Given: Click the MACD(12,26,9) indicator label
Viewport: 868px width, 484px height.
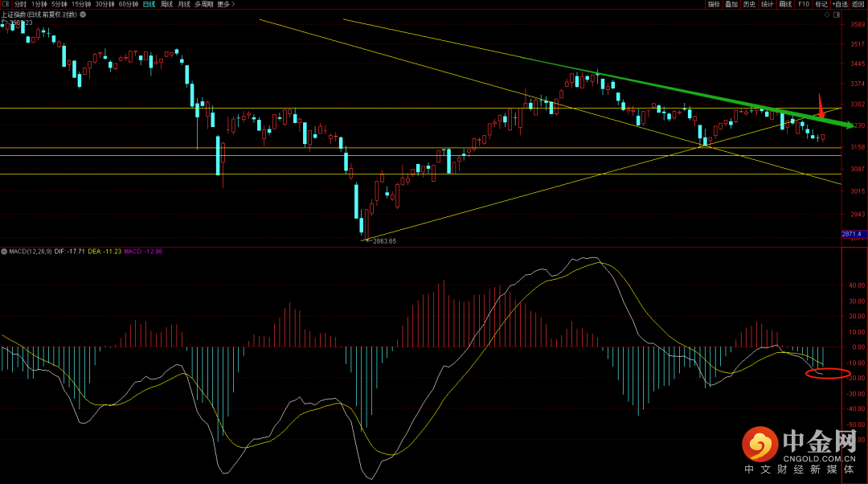Looking at the screenshot, I should click(31, 252).
